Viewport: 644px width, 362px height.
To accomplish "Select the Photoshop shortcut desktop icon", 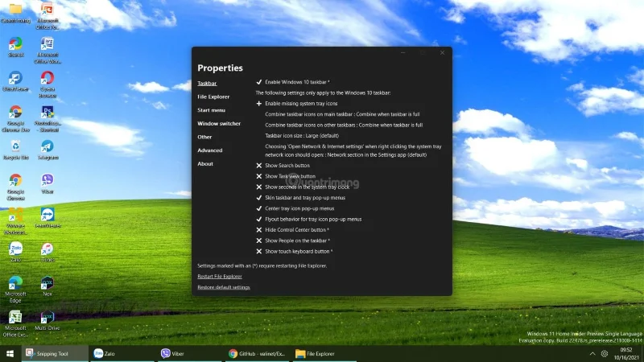I will [x=47, y=118].
